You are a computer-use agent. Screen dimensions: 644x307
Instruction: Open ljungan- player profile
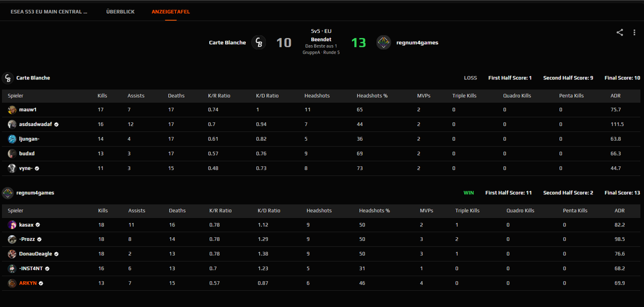(x=30, y=139)
